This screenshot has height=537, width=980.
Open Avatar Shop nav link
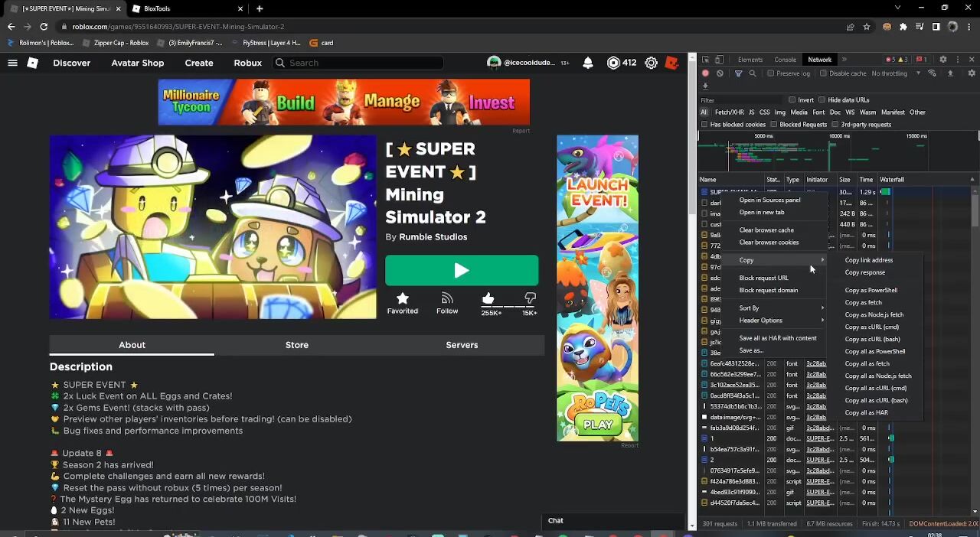click(138, 63)
